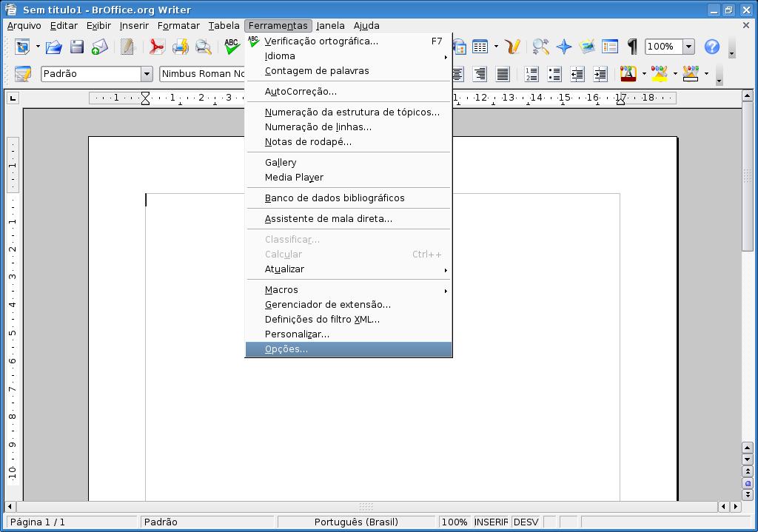Image resolution: width=758 pixels, height=532 pixels.
Task: Open Styles and Formatting icon
Action: pyautogui.click(x=23, y=74)
